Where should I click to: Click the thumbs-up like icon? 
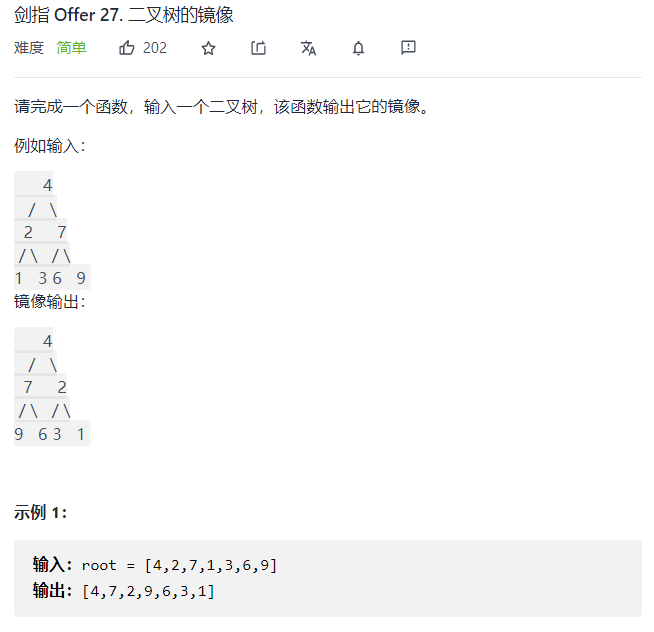click(127, 48)
